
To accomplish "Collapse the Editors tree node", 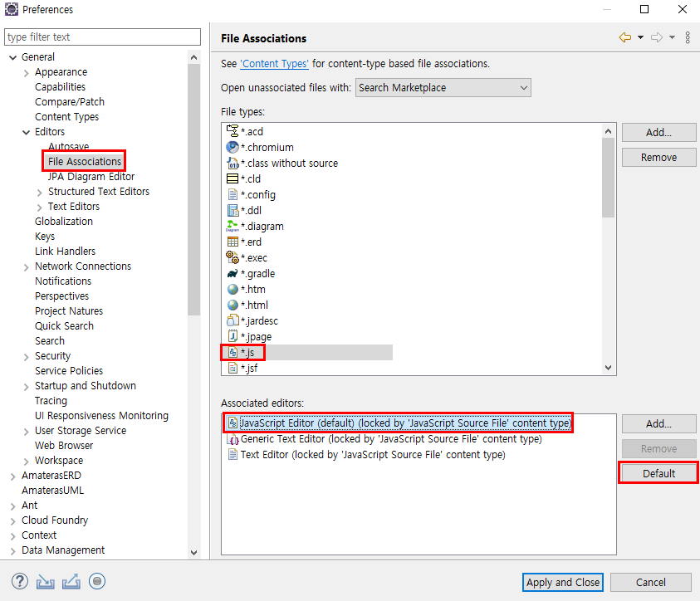I will (x=27, y=132).
